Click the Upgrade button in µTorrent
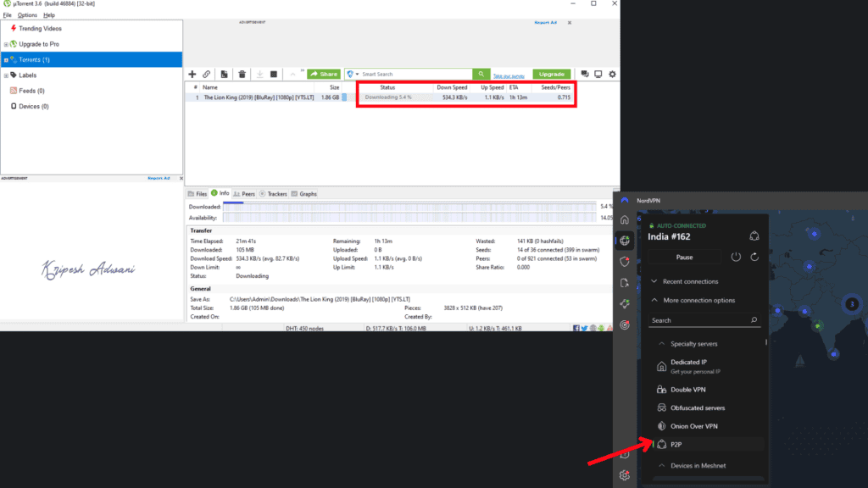This screenshot has height=488, width=868. tap(552, 74)
